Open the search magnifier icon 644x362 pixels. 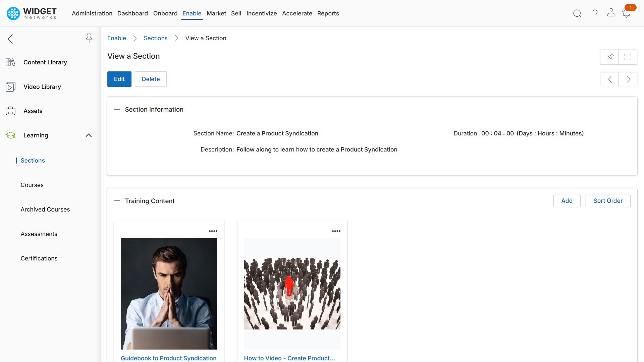point(577,13)
